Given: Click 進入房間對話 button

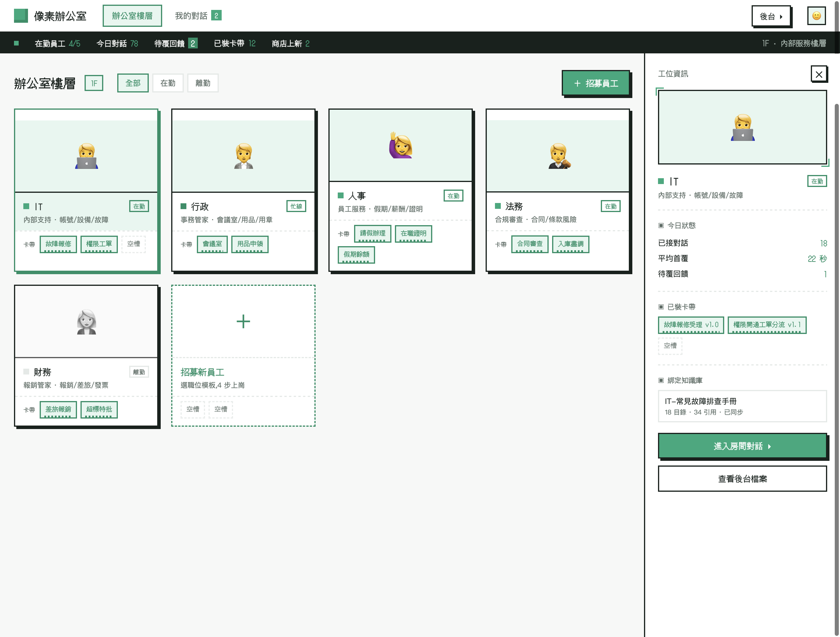Looking at the screenshot, I should point(742,446).
